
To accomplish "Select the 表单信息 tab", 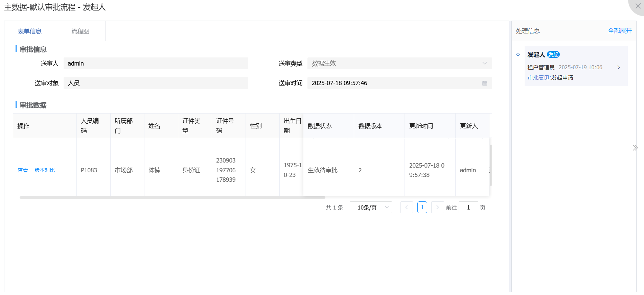I will [x=30, y=31].
